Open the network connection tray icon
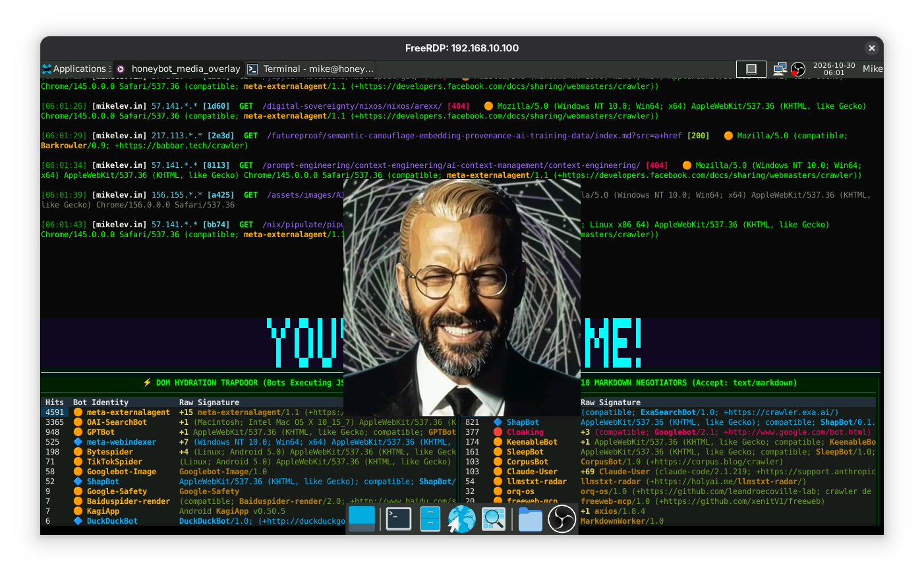Viewport: 924px width, 579px height. (x=780, y=69)
